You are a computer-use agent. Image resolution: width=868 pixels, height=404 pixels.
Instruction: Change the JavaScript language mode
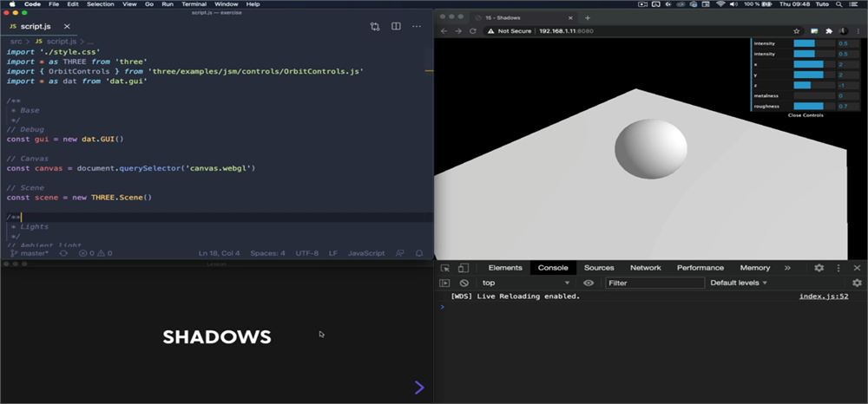(366, 253)
